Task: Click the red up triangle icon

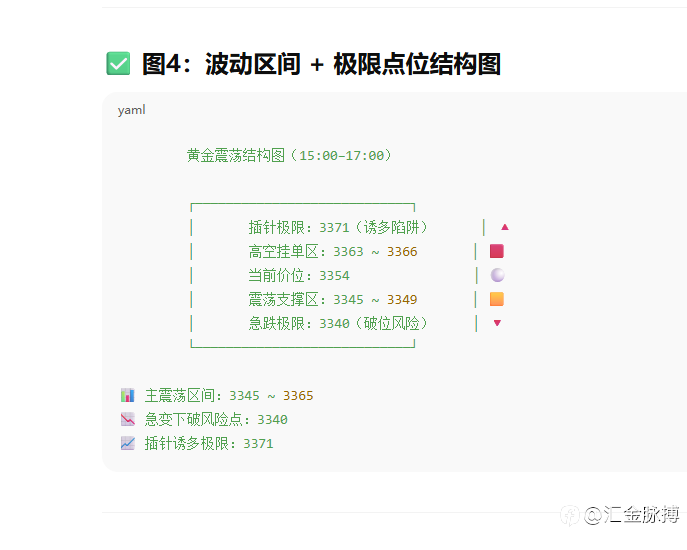Action: pyautogui.click(x=505, y=227)
